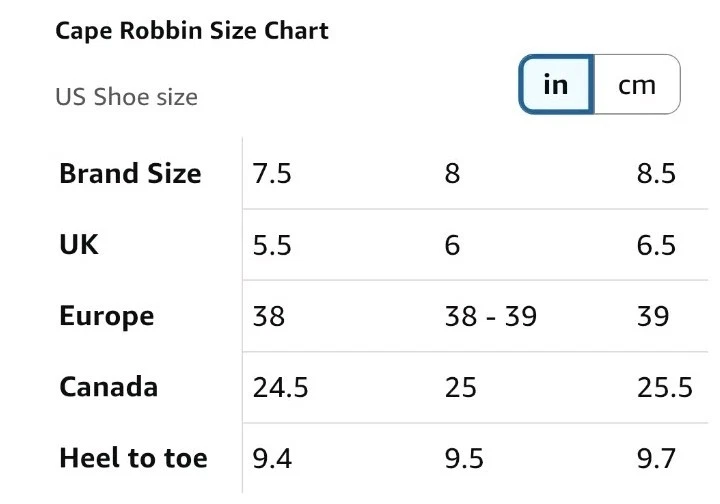720x504 pixels.
Task: Click the Heel to toe row header
Action: (x=133, y=458)
